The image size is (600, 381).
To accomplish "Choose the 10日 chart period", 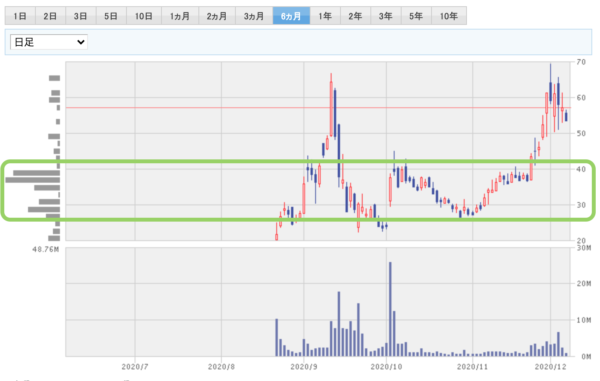I will (x=144, y=16).
